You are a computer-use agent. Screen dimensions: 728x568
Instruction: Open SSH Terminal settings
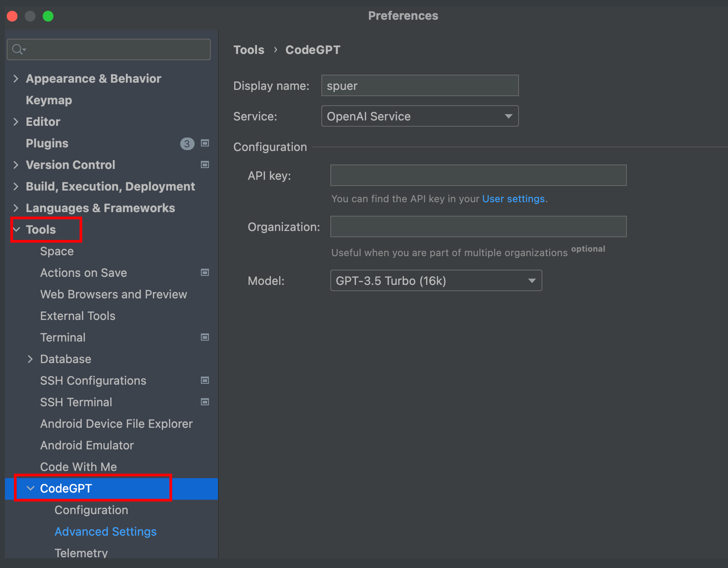pyautogui.click(x=76, y=402)
